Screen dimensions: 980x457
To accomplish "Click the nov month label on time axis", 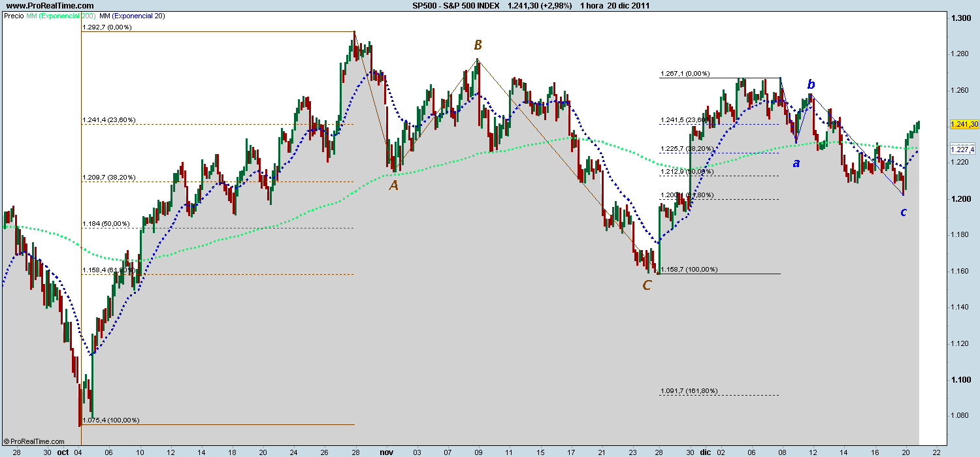I will tap(386, 452).
